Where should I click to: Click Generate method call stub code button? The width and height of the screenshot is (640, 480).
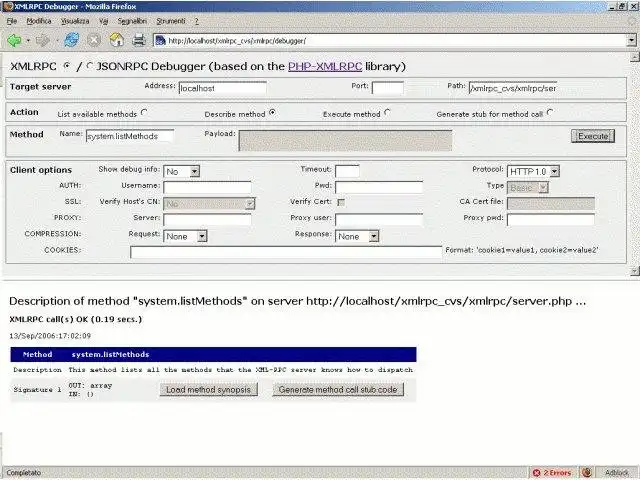tap(338, 389)
